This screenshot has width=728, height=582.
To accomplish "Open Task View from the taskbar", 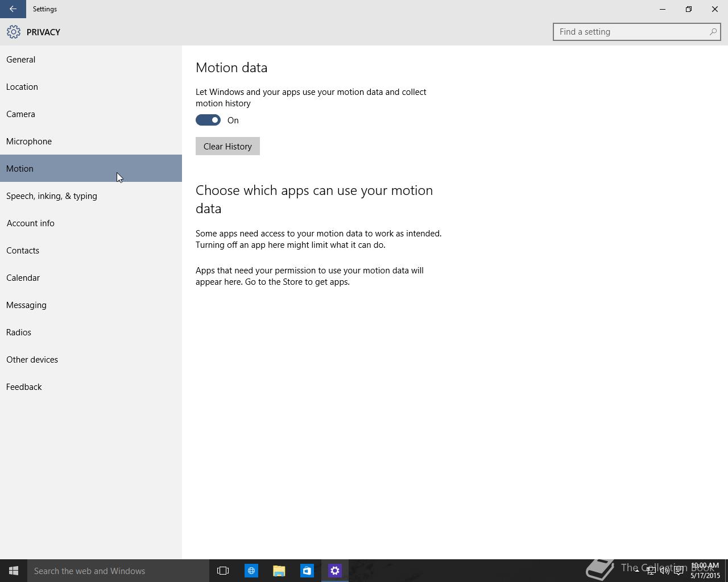I will coord(223,571).
